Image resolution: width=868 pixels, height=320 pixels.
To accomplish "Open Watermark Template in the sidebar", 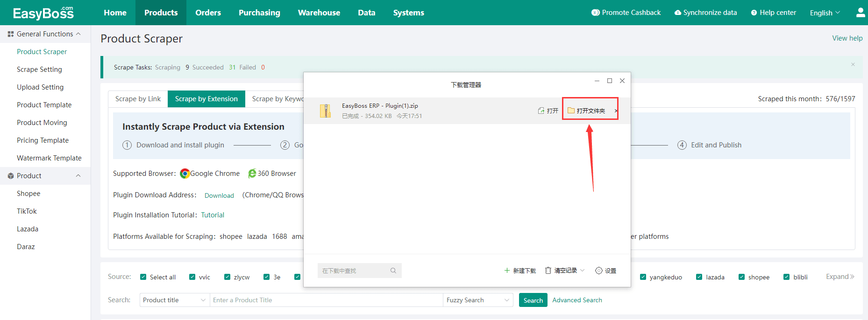I will 49,158.
